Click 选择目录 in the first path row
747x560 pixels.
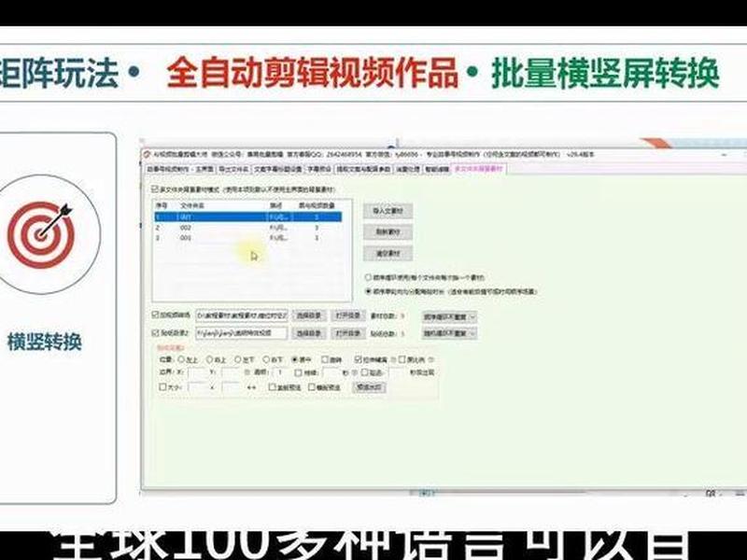[x=308, y=315]
